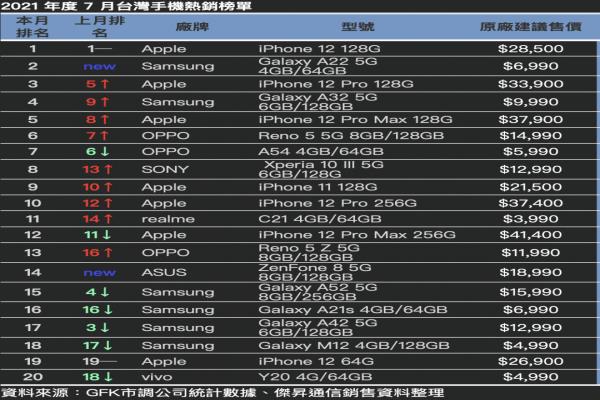Click the ASUS brand cell
The width and height of the screenshot is (600, 400).
(164, 273)
